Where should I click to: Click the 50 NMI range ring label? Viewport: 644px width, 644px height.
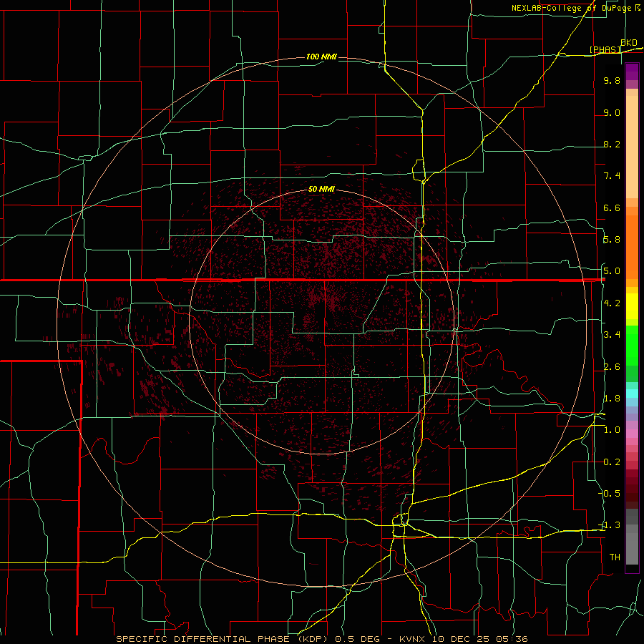coord(321,189)
